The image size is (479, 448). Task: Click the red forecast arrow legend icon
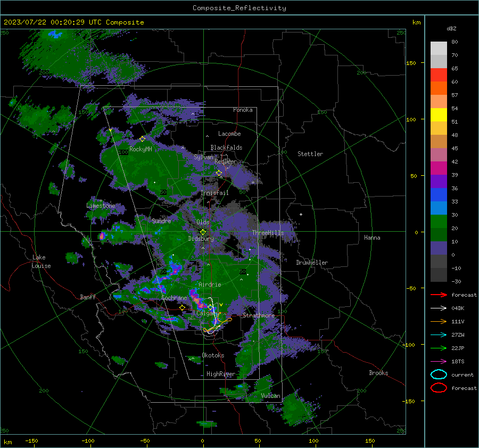pos(439,295)
